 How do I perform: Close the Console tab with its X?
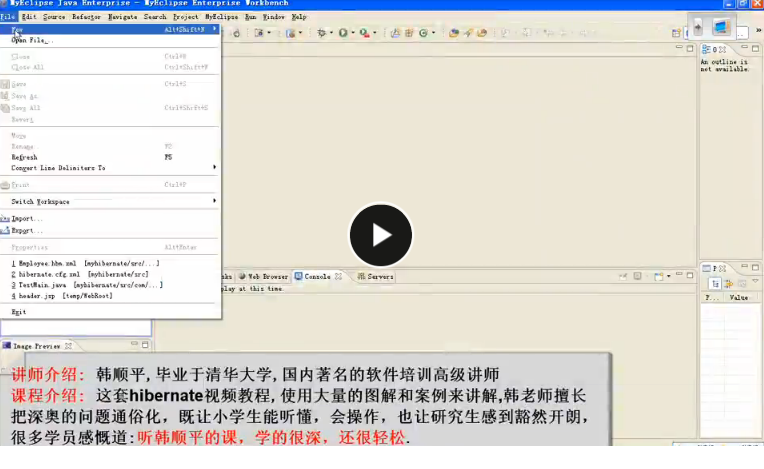pos(338,276)
